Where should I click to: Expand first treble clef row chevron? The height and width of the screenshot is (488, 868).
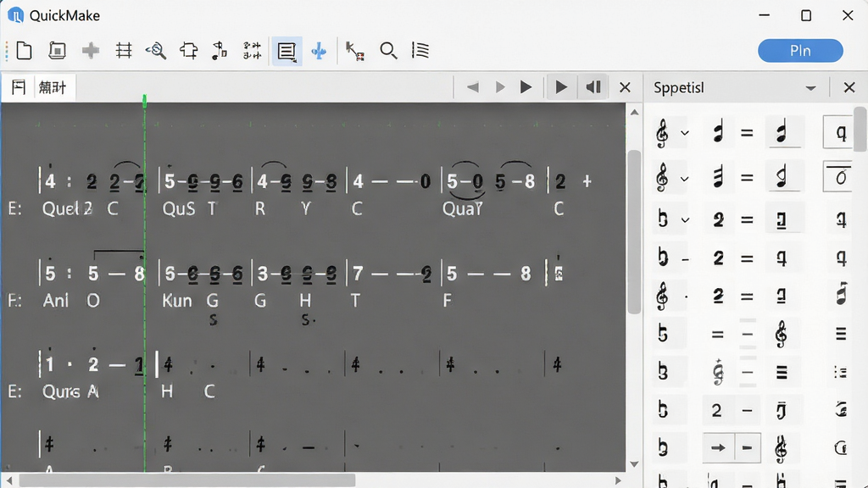pyautogui.click(x=685, y=133)
